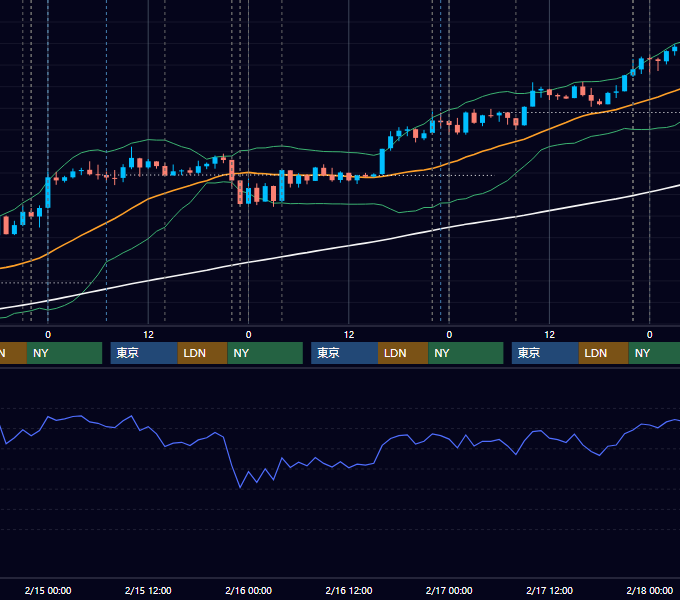The width and height of the screenshot is (680, 600).
Task: Select the LDN session bar on 2/17
Action: [604, 353]
